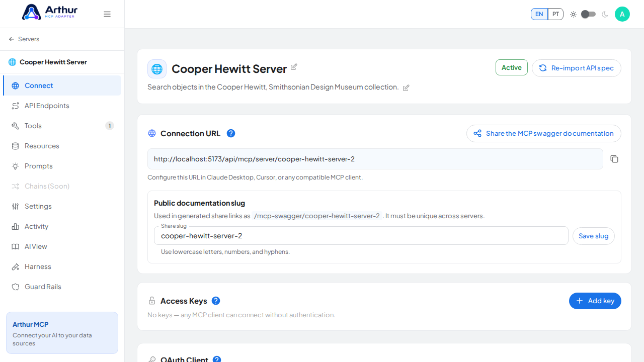Click the moon dark-mode icon
This screenshot has width=644, height=362.
(605, 14)
